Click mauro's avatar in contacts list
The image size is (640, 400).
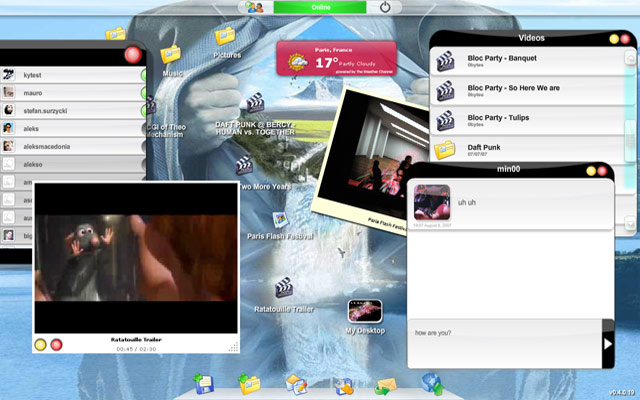click(9, 93)
